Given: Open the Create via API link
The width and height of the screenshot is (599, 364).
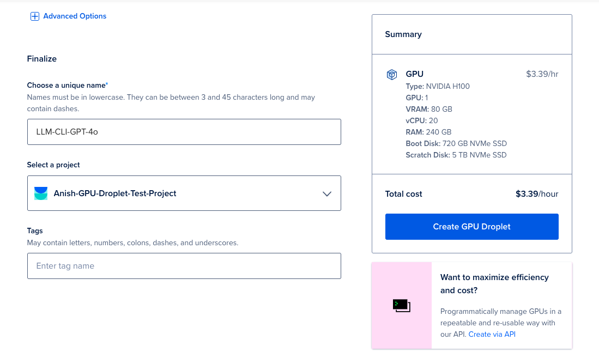Looking at the screenshot, I should click(x=492, y=334).
